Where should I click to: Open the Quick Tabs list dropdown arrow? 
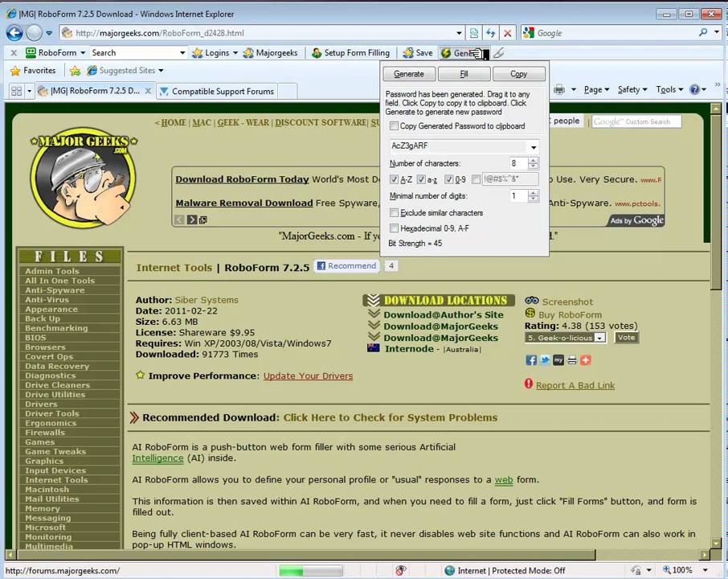[x=29, y=91]
